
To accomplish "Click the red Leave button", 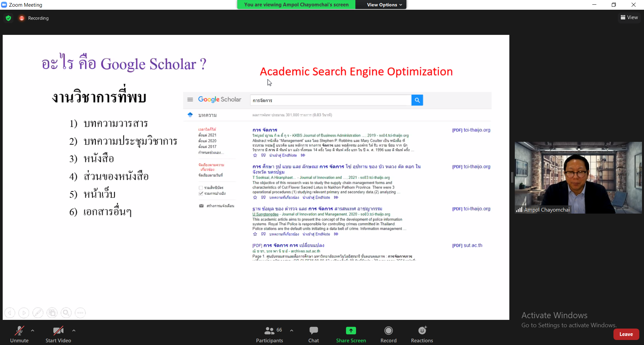I will 626,334.
